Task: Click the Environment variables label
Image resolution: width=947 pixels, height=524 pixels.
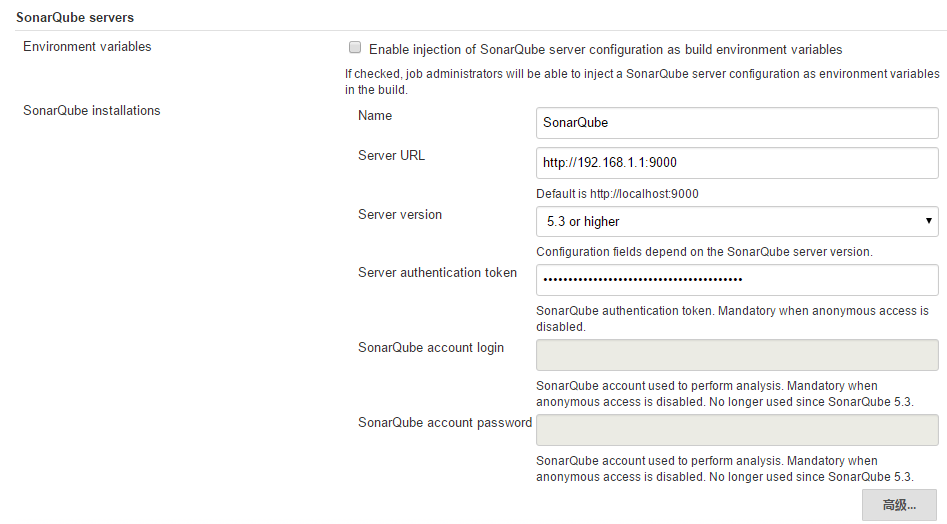Action: click(x=87, y=46)
